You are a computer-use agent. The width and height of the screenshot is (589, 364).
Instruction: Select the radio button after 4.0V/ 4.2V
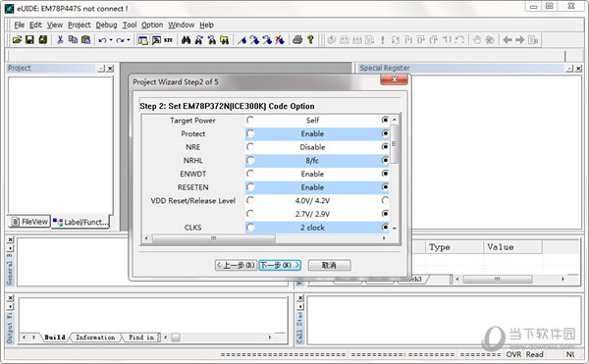(385, 200)
